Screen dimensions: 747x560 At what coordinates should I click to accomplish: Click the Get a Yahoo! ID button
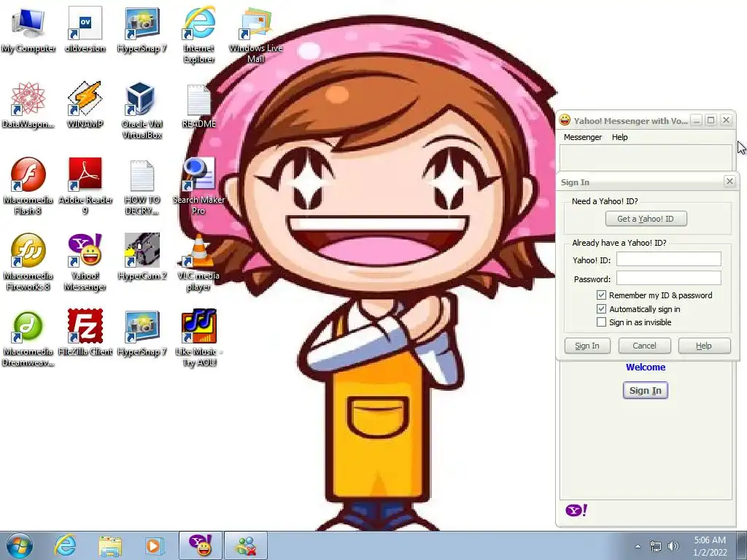[x=646, y=219]
